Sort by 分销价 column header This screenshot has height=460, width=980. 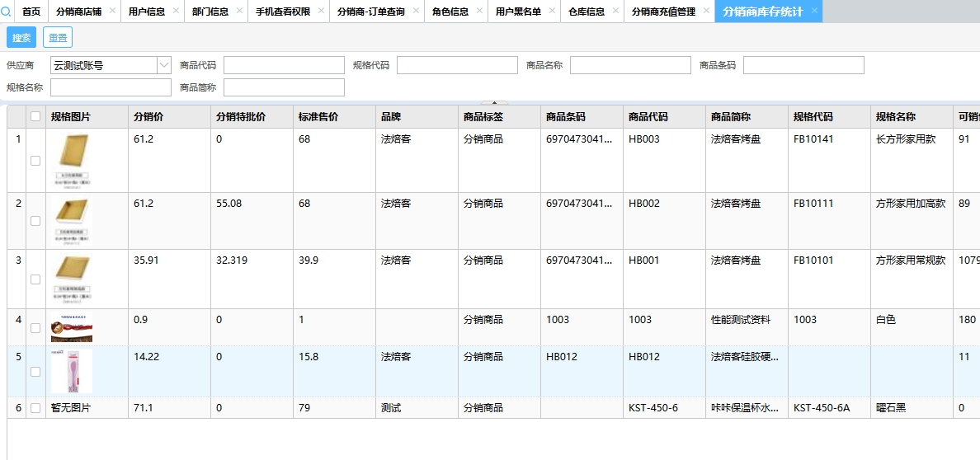coord(148,117)
